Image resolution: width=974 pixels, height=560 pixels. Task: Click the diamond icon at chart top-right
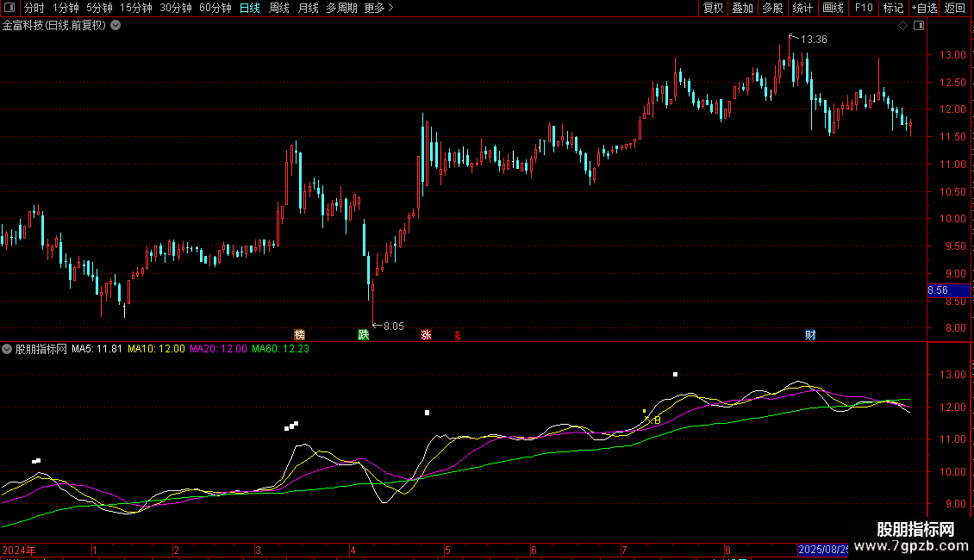point(902,26)
